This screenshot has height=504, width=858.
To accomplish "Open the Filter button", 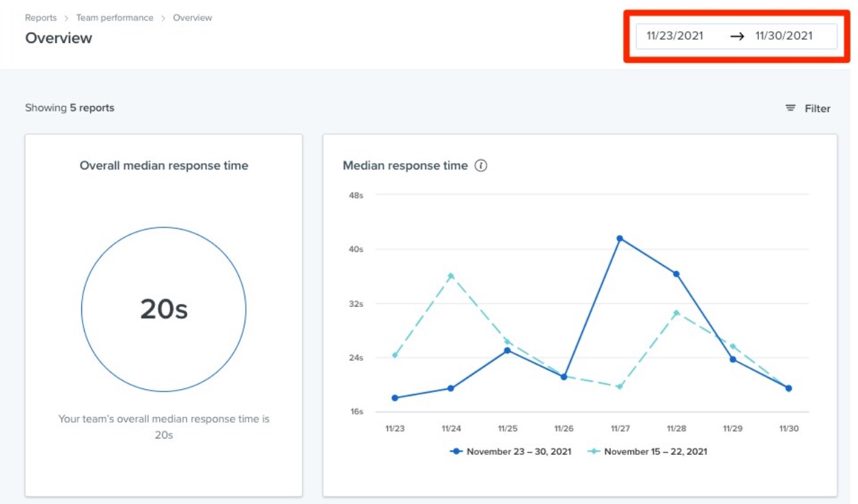I will [x=807, y=108].
